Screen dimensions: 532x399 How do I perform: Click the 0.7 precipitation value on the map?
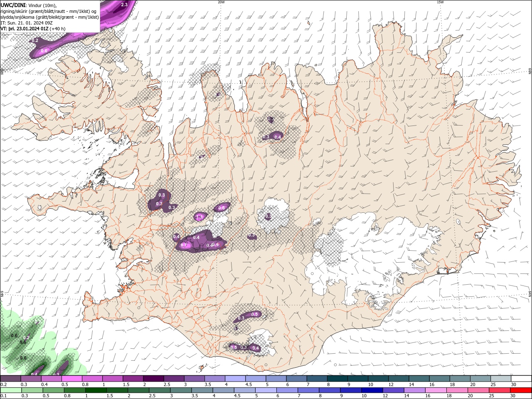coord(184,245)
